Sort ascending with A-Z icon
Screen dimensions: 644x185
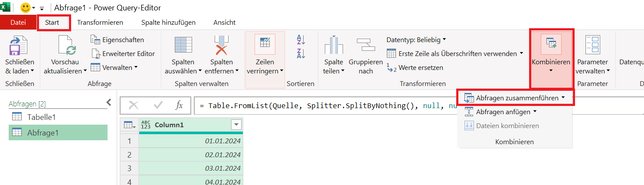tap(301, 40)
